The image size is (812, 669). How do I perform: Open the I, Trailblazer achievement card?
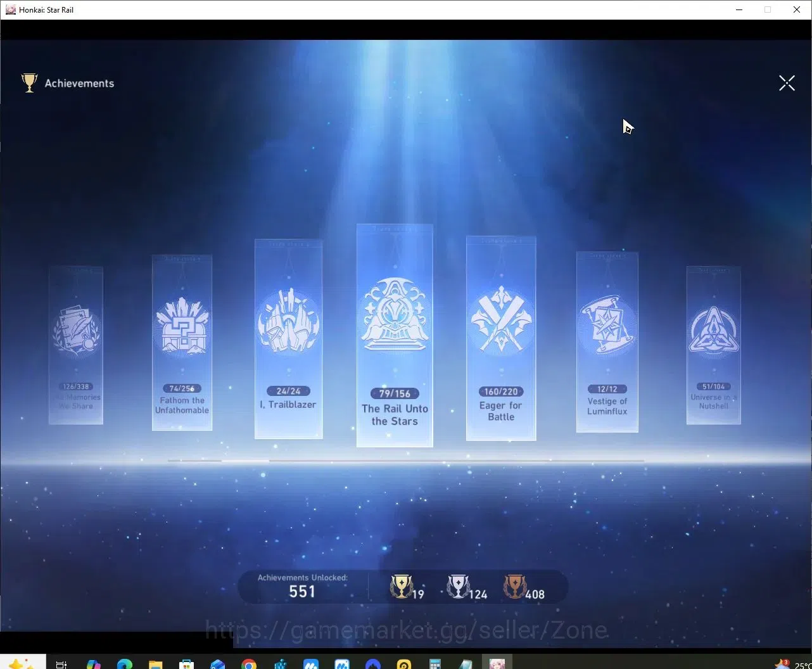[288, 339]
